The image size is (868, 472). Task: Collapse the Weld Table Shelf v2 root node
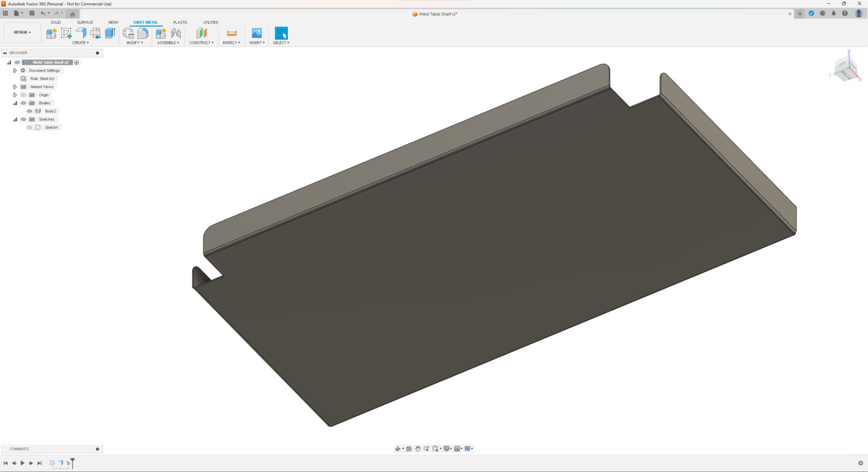point(9,62)
